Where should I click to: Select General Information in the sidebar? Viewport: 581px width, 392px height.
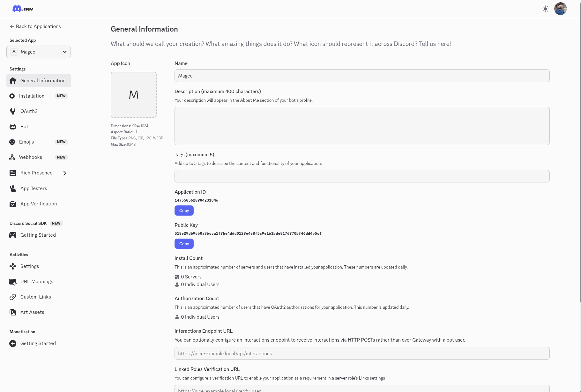(38, 80)
